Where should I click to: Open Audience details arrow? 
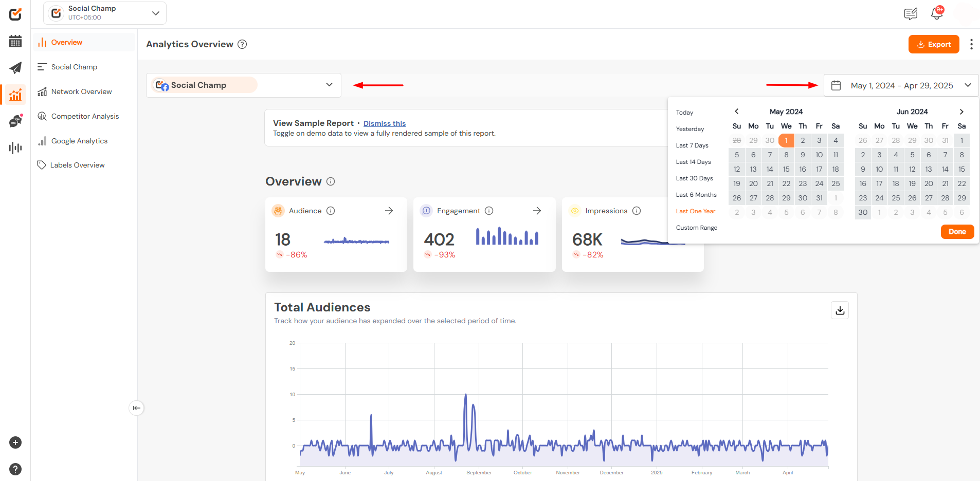tap(389, 211)
